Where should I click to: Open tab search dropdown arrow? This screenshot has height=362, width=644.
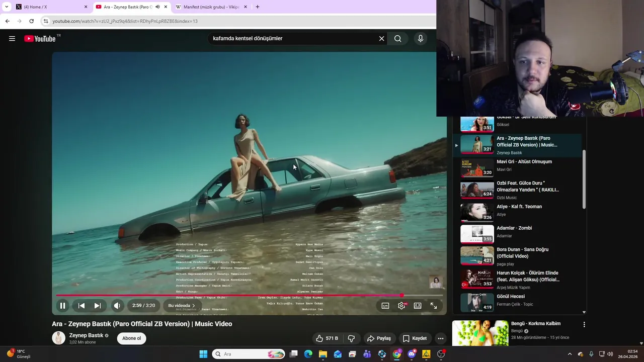pyautogui.click(x=7, y=7)
